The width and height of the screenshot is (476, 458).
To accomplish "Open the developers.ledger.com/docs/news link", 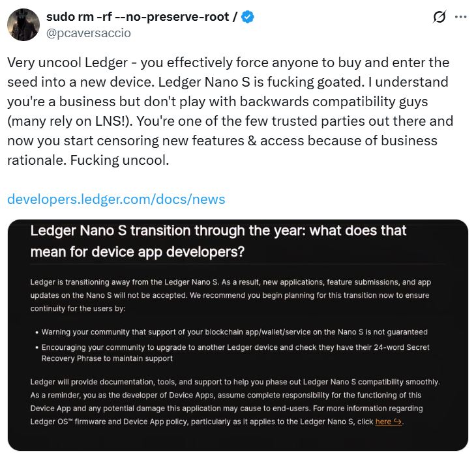I will 116,199.
